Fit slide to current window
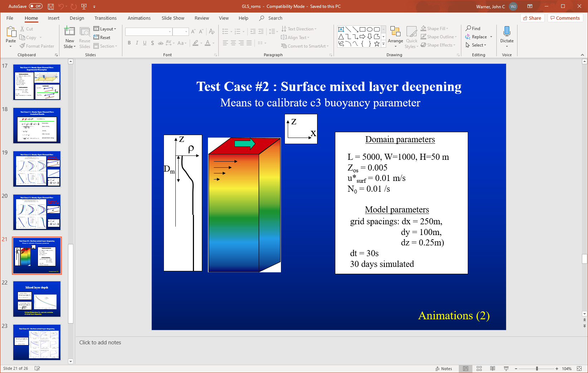588x373 pixels. 579,369
